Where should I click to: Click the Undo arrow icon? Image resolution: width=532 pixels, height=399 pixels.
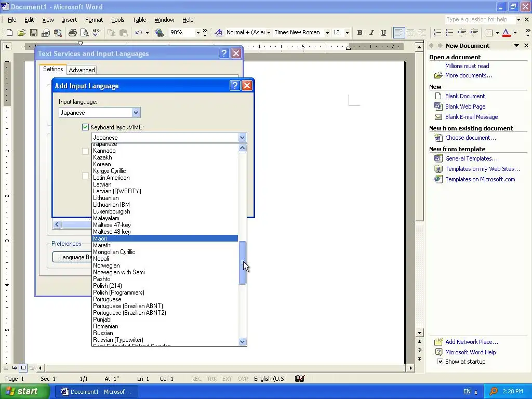pyautogui.click(x=138, y=33)
